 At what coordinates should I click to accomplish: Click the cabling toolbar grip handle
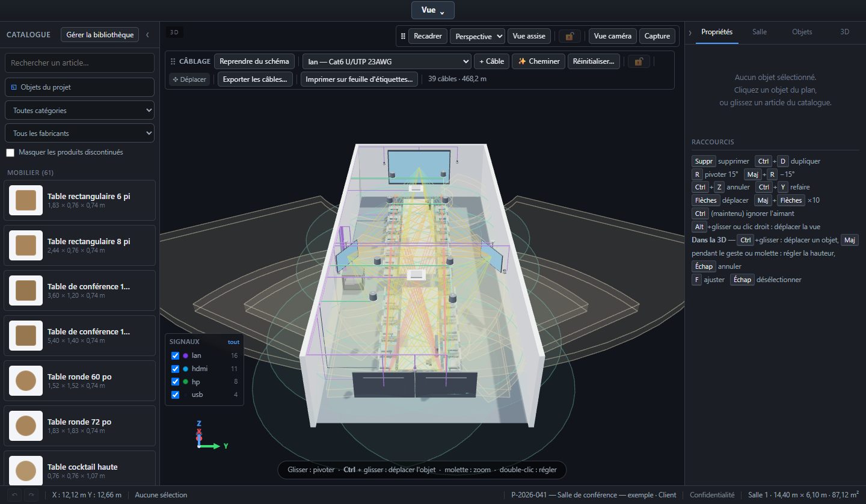[173, 61]
